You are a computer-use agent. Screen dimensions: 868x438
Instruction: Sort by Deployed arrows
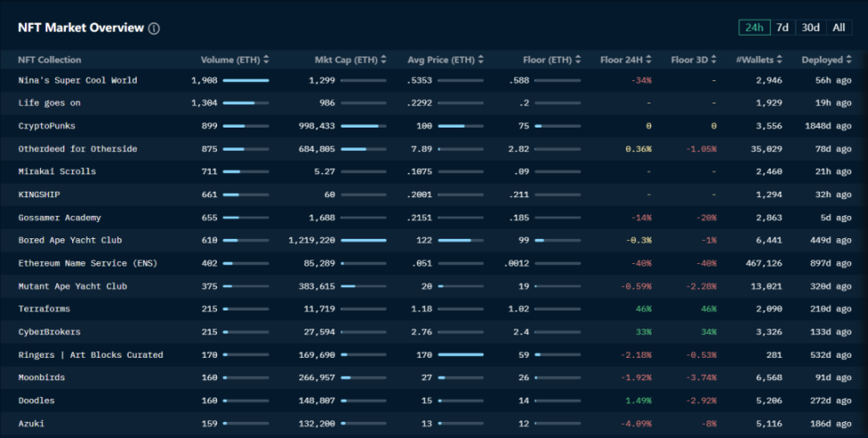click(848, 60)
